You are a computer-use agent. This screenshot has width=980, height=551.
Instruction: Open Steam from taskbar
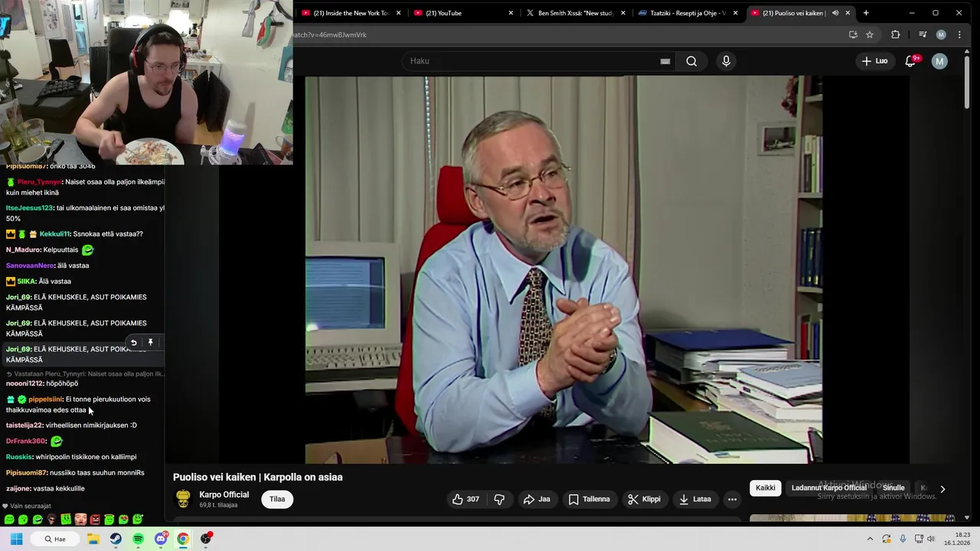pyautogui.click(x=116, y=539)
